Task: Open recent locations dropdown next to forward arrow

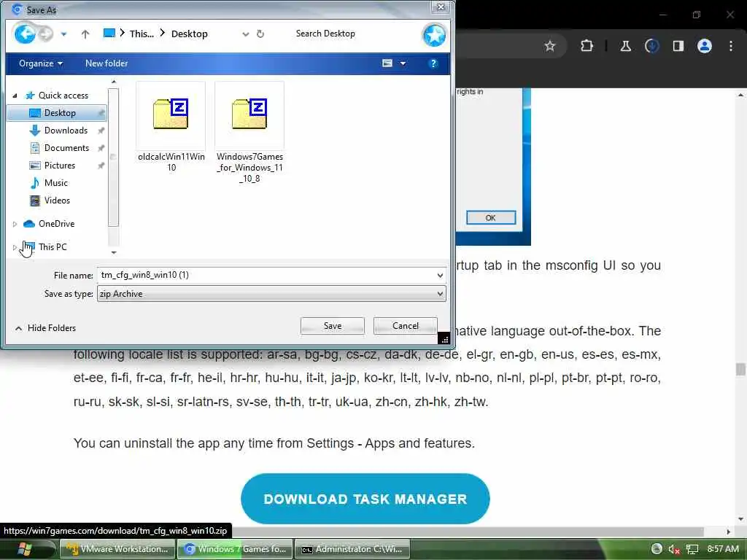Action: pyautogui.click(x=63, y=34)
